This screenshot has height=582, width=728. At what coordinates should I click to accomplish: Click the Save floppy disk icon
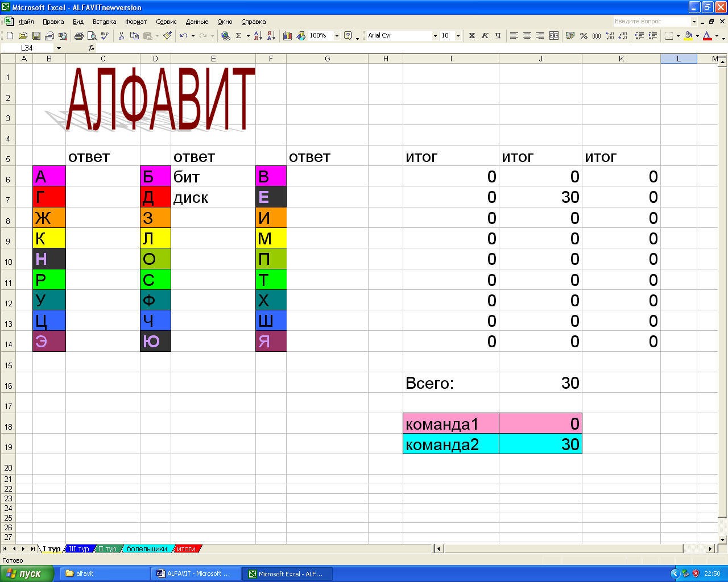pos(36,36)
